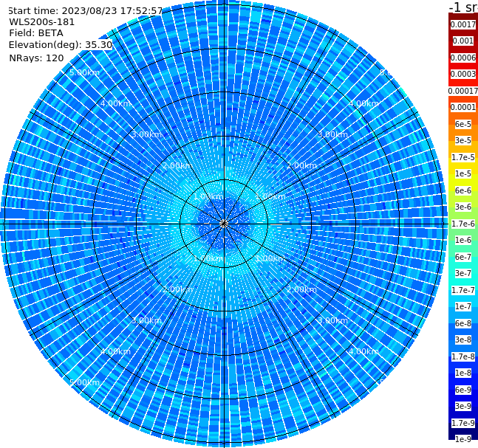Click the upper-right 4.00km range label

(x=364, y=103)
